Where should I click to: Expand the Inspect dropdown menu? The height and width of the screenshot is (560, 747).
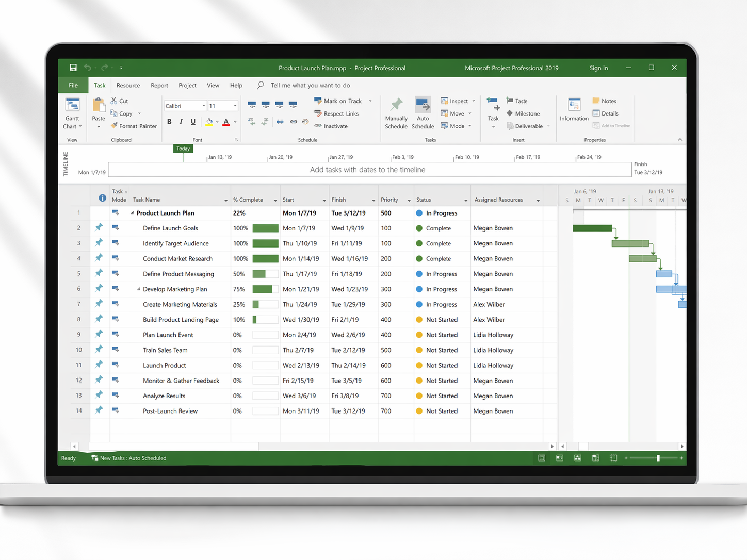(474, 101)
